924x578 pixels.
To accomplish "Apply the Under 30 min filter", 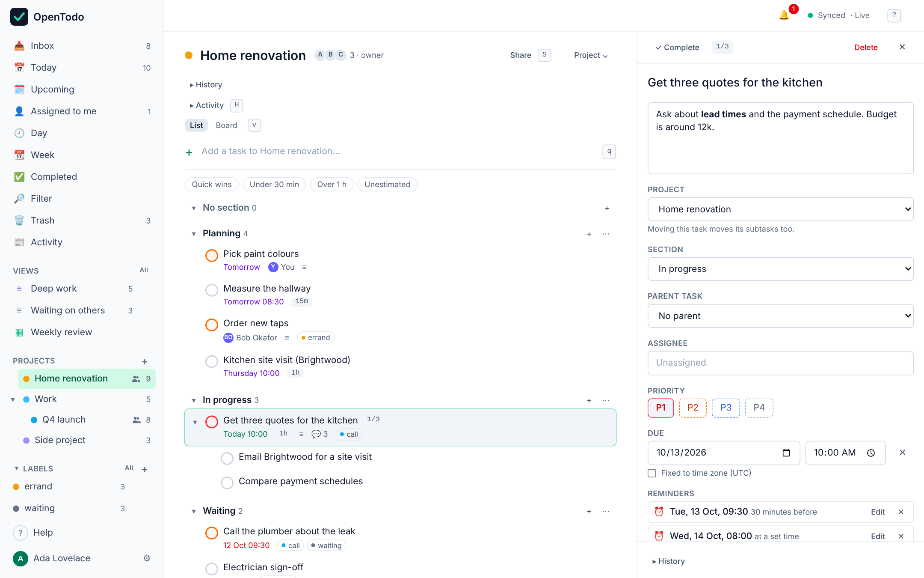I will click(274, 185).
